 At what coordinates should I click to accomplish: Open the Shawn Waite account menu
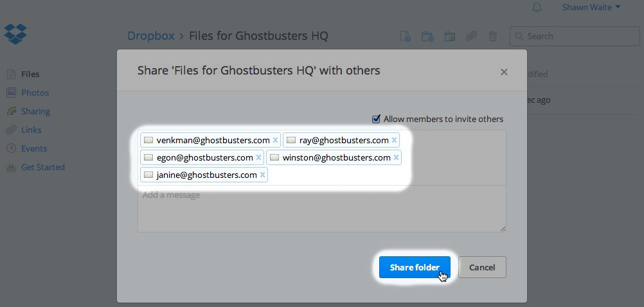[x=591, y=8]
